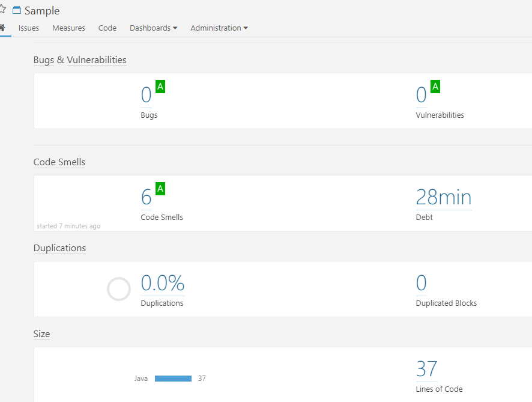Open the Code Smells section heading link

click(x=59, y=162)
